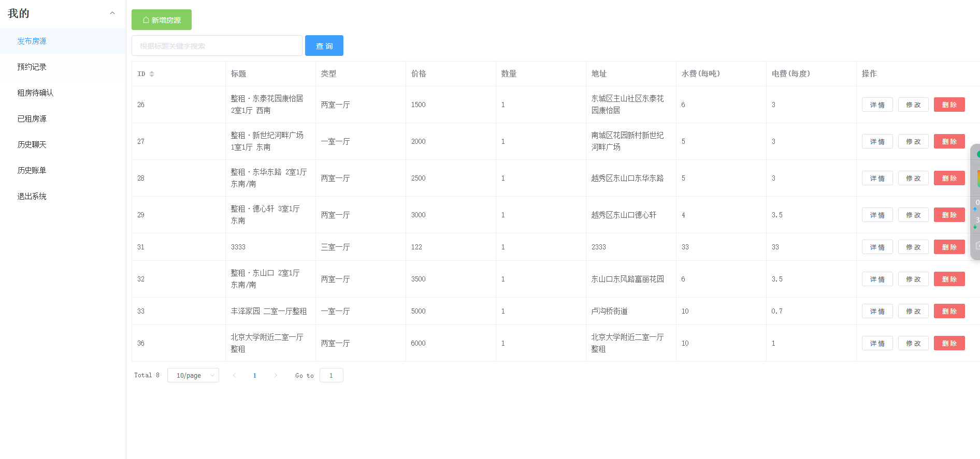The height and width of the screenshot is (459, 980).
Task: Sort the table by ID column arrows
Action: point(152,74)
